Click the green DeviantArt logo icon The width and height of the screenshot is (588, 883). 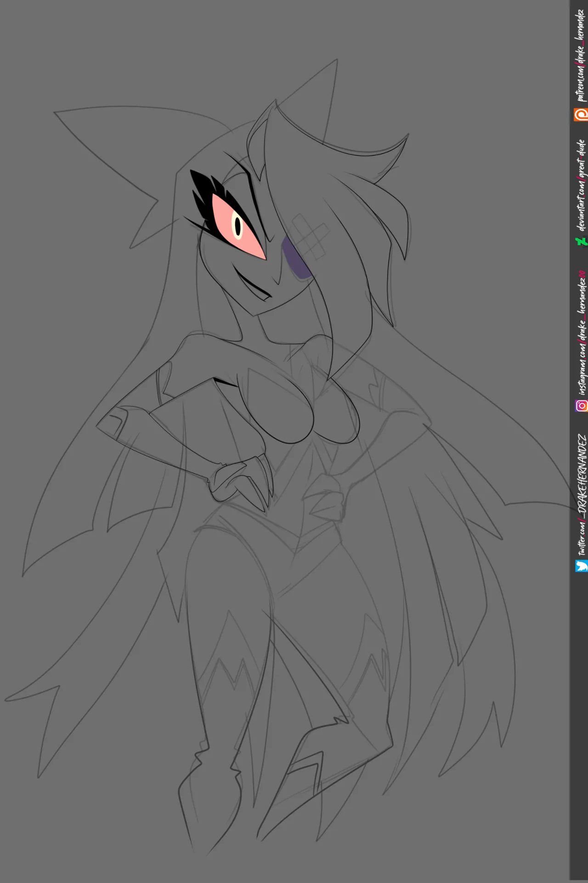point(582,241)
